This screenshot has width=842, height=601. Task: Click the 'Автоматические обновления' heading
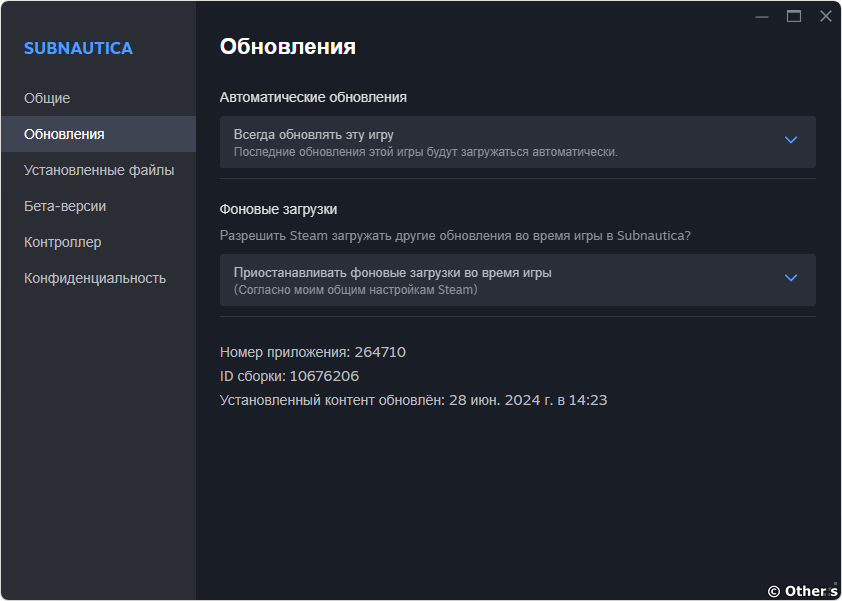313,97
